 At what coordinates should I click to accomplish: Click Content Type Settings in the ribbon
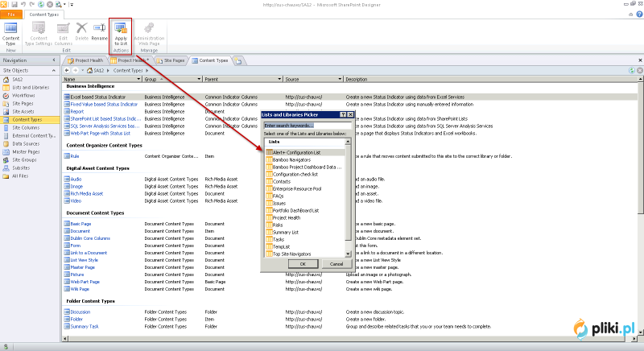point(39,34)
